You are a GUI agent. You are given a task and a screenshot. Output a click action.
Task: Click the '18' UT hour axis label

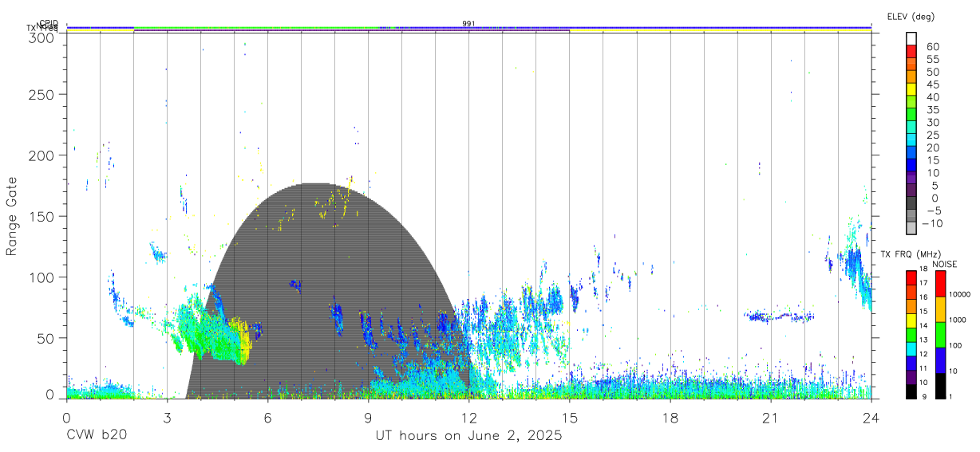coord(670,417)
